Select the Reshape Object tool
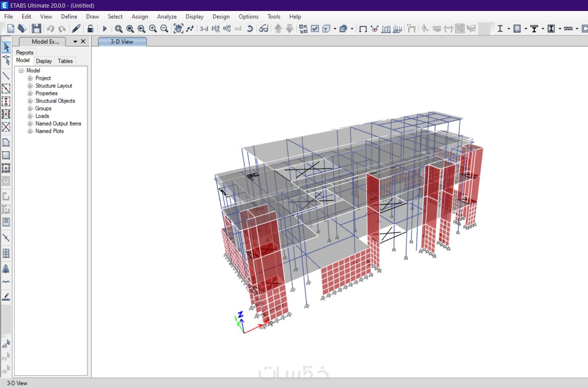This screenshot has height=388, width=588. click(x=6, y=60)
